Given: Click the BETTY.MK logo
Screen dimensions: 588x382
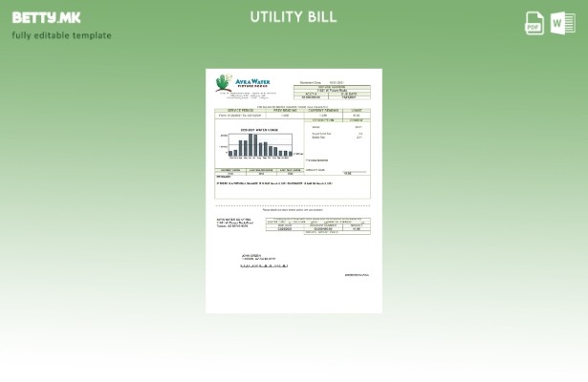Looking at the screenshot, I should coord(47,17).
